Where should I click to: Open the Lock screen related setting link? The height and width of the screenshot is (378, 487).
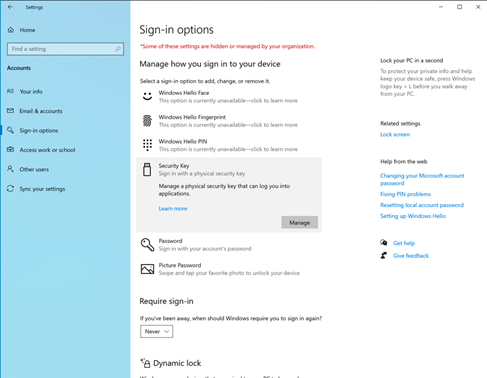tap(395, 134)
